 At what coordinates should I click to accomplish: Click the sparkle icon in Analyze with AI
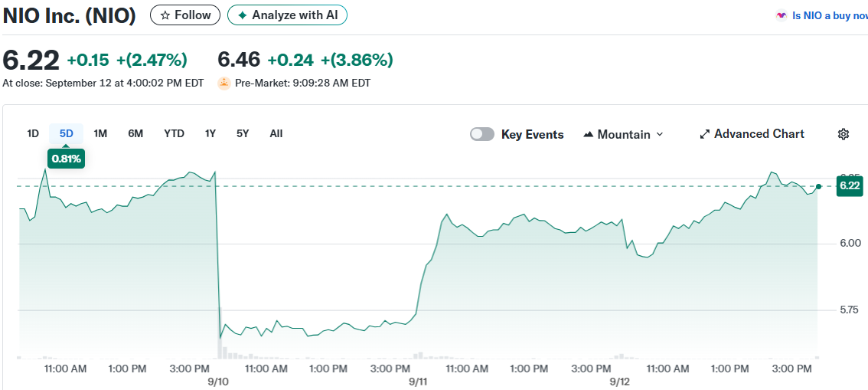point(242,15)
